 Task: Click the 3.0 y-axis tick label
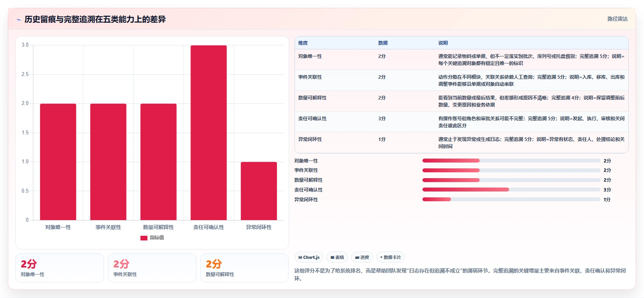click(x=25, y=45)
